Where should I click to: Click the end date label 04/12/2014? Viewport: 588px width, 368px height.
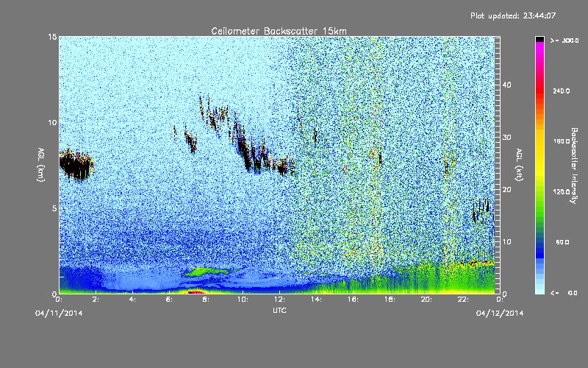(500, 313)
